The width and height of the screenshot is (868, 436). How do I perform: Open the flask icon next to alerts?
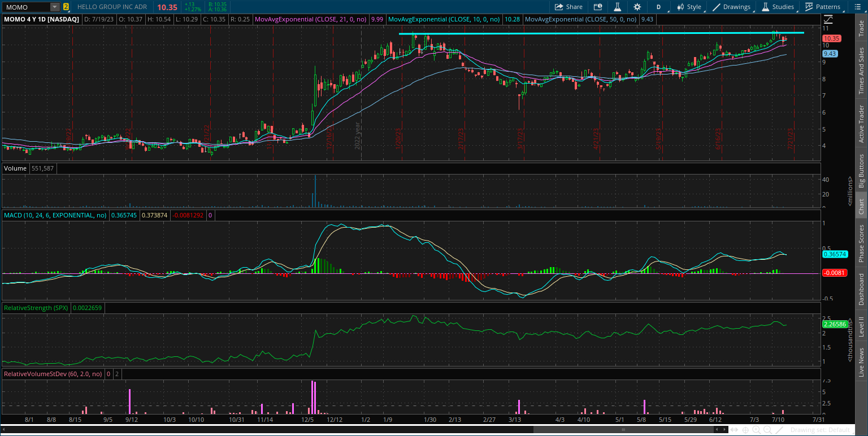pos(618,7)
